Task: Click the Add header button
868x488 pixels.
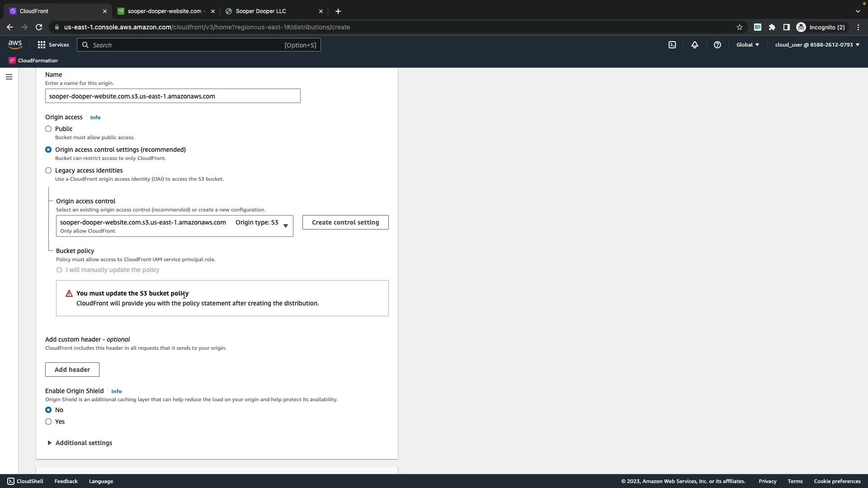Action: pos(72,370)
